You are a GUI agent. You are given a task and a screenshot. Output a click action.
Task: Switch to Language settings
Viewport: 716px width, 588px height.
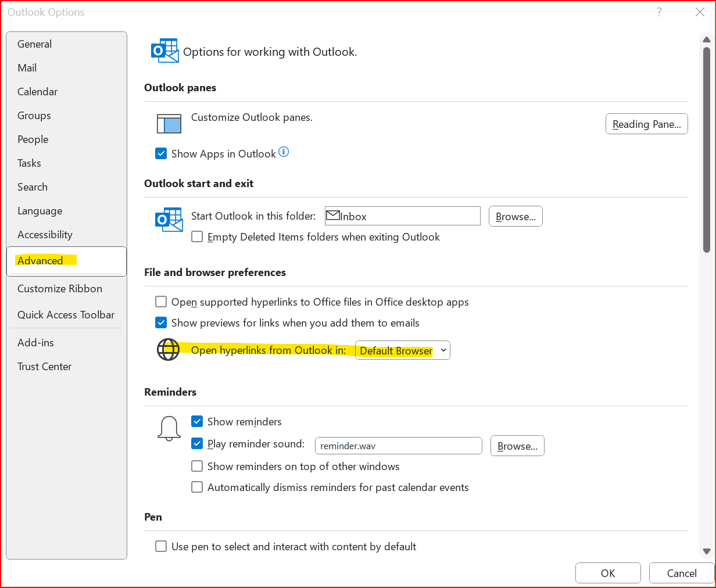(x=66, y=211)
